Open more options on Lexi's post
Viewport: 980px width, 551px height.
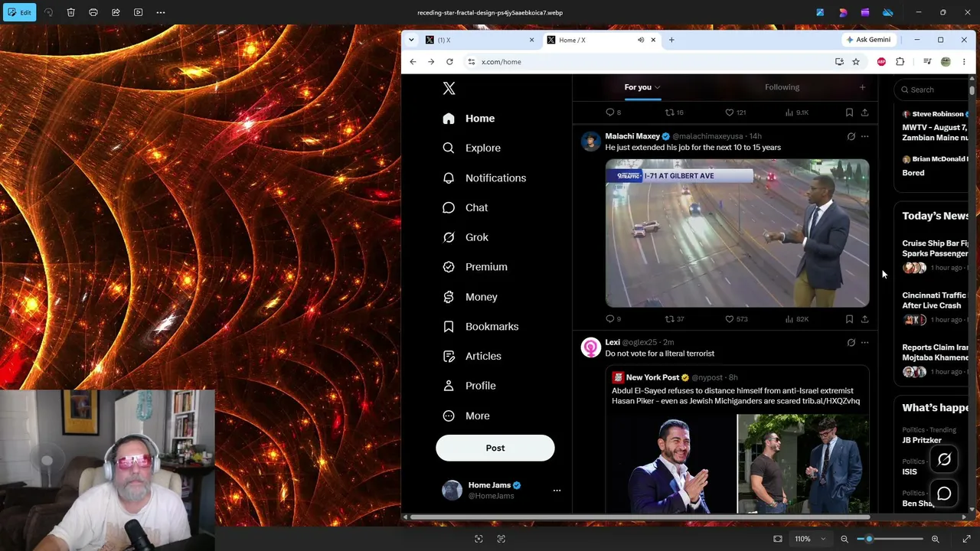[864, 343]
